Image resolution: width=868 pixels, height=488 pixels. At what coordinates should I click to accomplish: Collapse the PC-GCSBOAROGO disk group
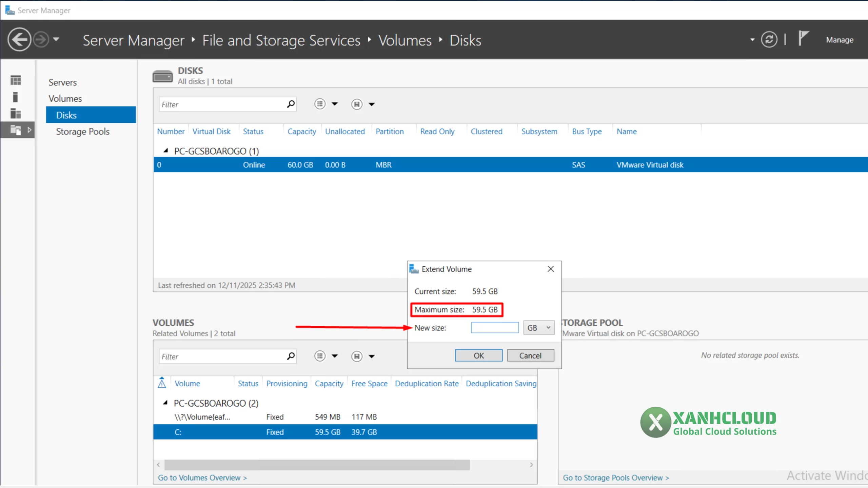click(x=166, y=150)
